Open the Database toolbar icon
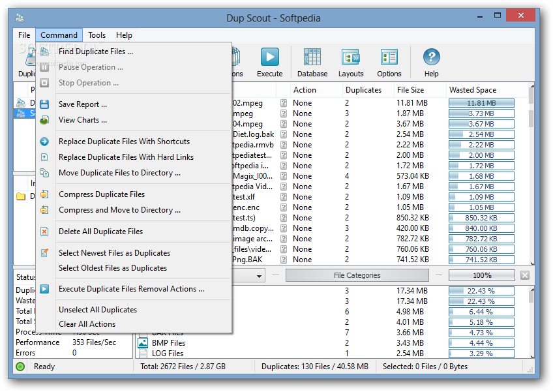The image size is (553, 392). pyautogui.click(x=312, y=57)
